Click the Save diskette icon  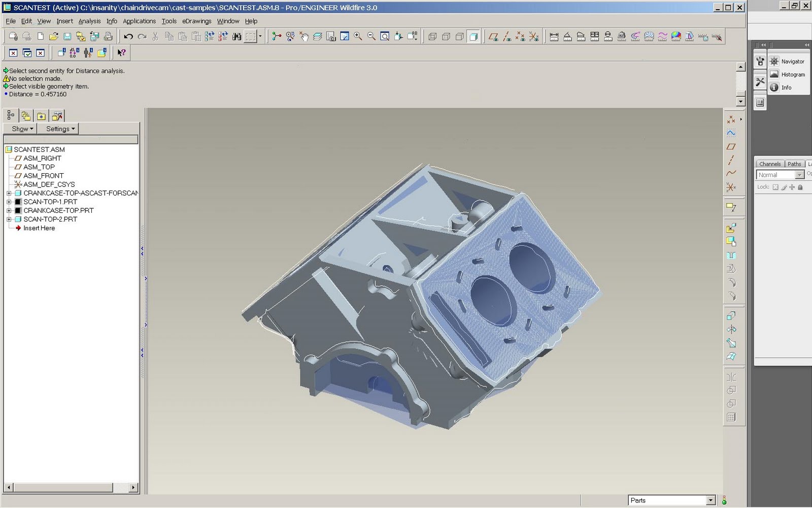(67, 37)
